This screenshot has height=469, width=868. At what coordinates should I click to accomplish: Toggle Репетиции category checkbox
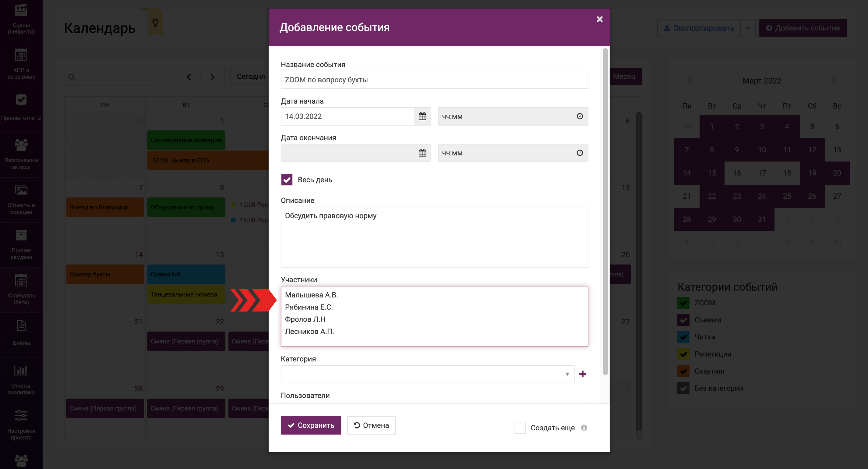(683, 354)
